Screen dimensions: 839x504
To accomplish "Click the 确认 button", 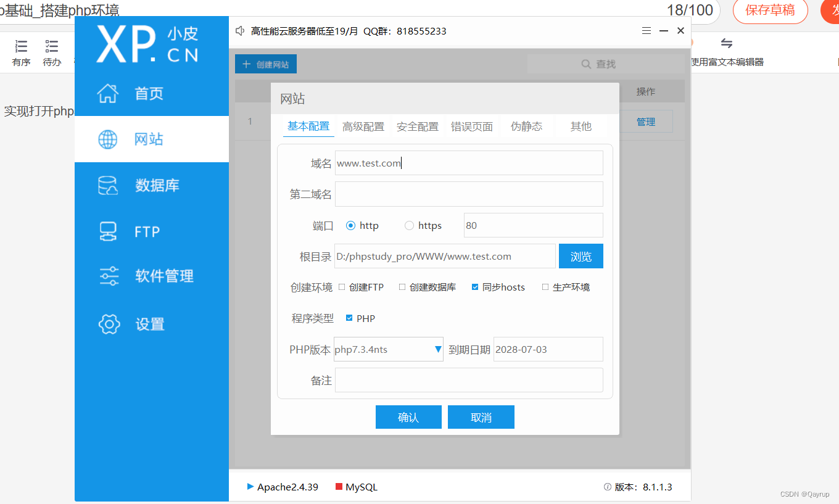I will 408,417.
